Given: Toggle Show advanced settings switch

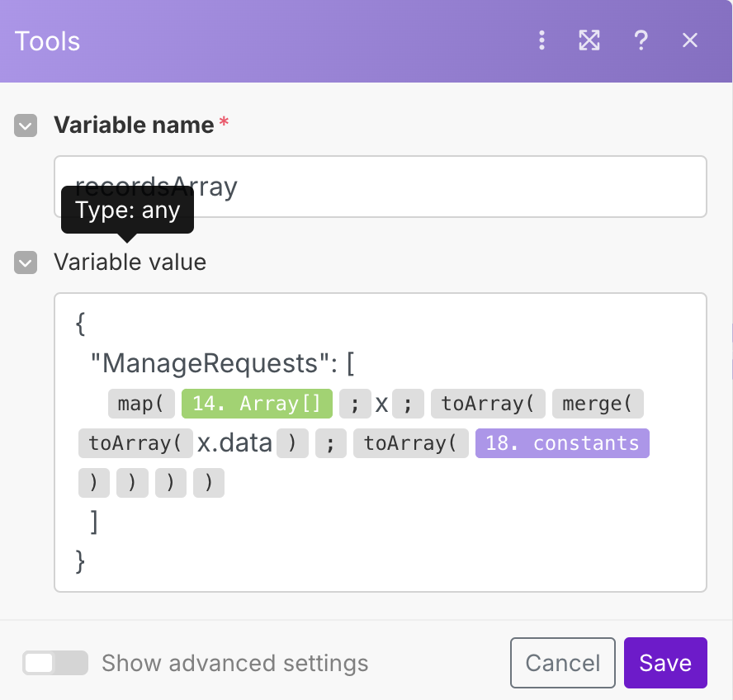Looking at the screenshot, I should [55, 663].
